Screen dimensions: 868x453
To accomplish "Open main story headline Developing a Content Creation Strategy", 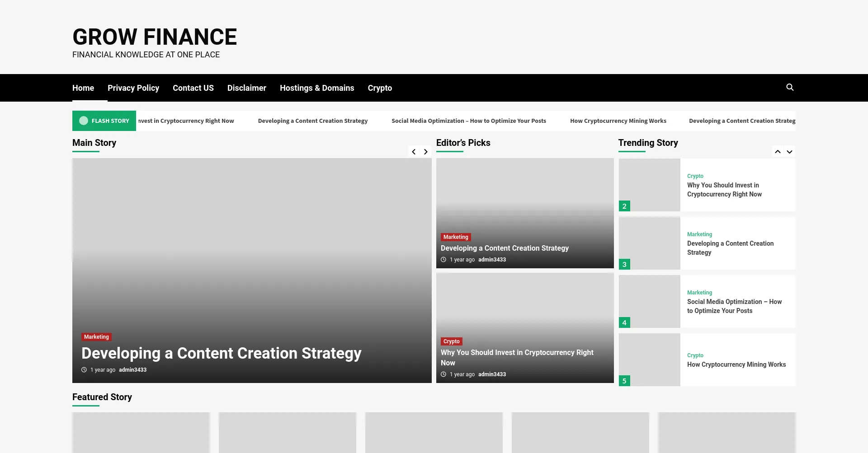I will coord(221,353).
